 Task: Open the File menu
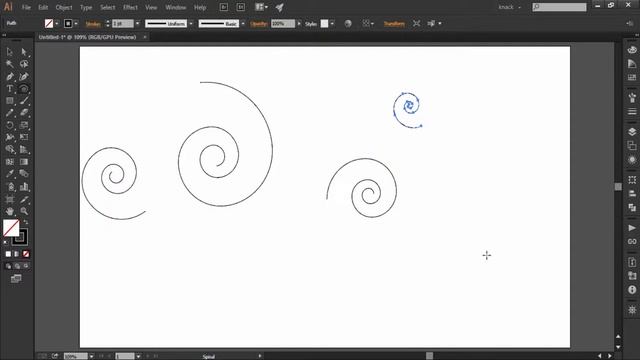click(26, 7)
